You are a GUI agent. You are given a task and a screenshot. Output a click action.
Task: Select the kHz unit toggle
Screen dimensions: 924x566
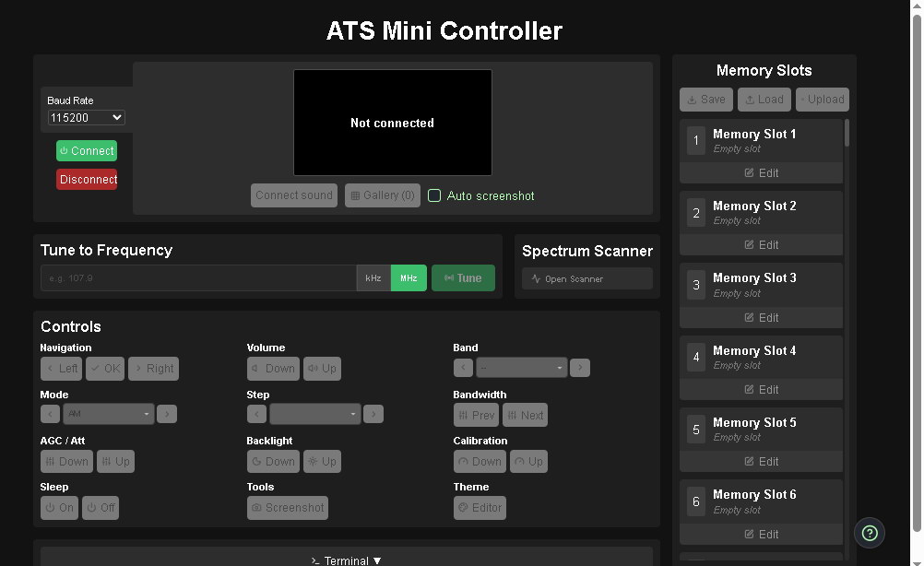373,278
